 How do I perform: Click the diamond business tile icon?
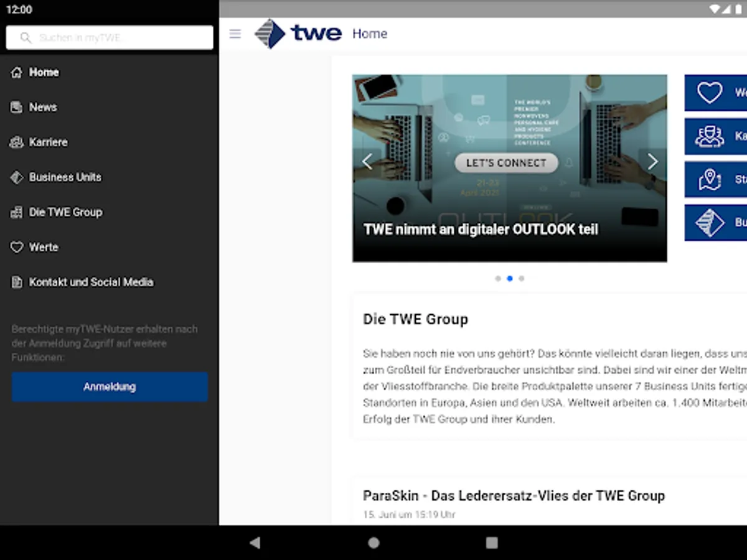(x=710, y=223)
